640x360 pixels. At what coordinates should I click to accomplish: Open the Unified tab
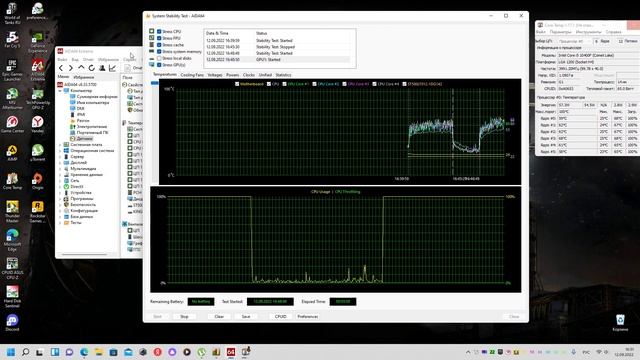(x=265, y=75)
